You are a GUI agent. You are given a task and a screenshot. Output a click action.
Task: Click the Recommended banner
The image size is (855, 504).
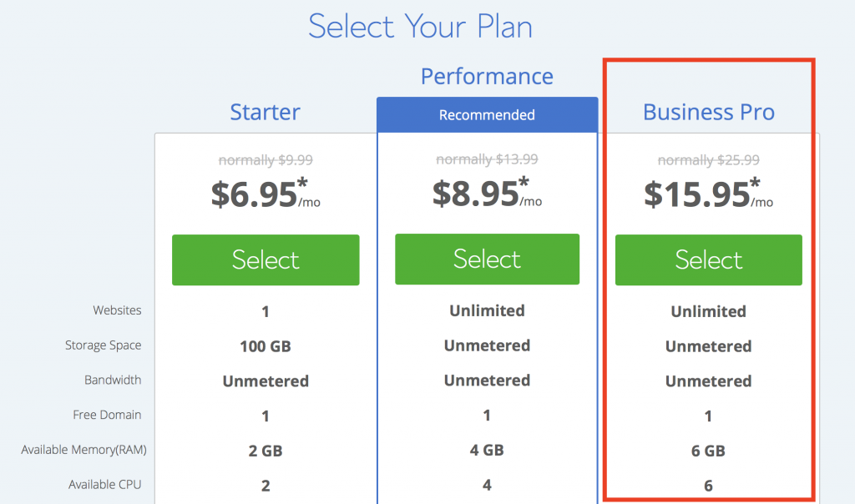point(487,115)
